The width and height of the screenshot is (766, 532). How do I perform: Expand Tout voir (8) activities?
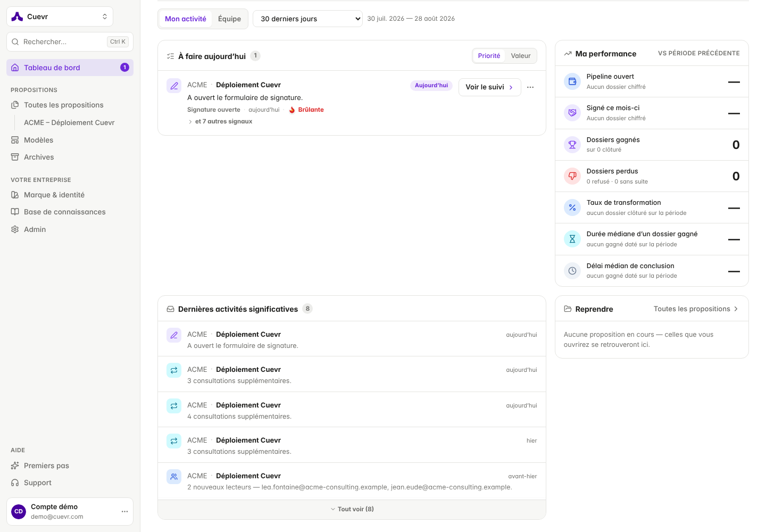click(x=352, y=509)
